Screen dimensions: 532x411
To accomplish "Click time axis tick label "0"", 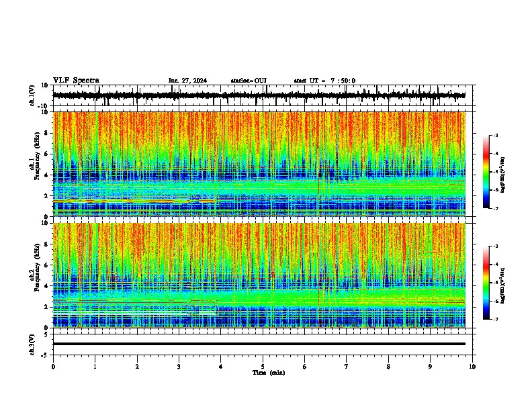I will 53,367.
